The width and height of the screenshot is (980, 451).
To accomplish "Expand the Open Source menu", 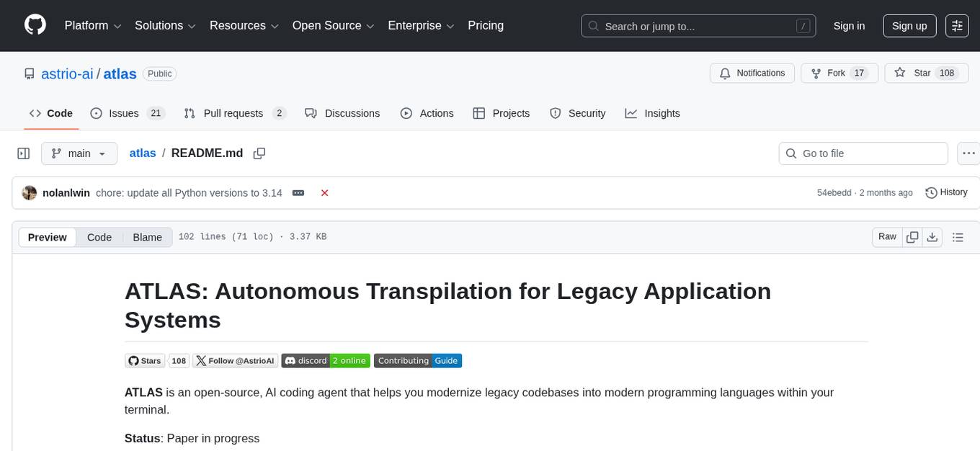I will coord(332,26).
